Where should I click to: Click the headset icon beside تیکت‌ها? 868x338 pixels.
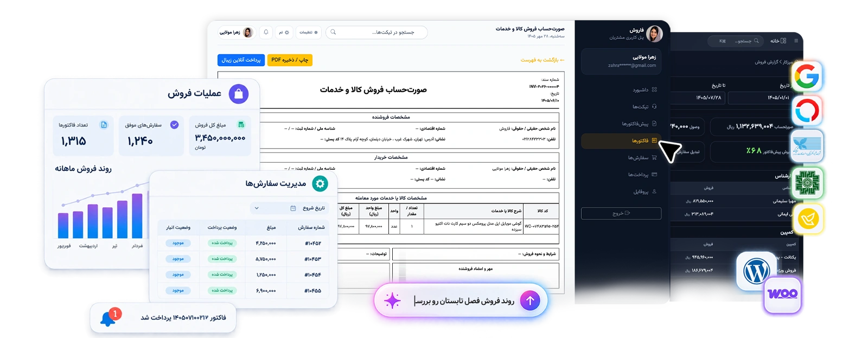click(x=654, y=106)
